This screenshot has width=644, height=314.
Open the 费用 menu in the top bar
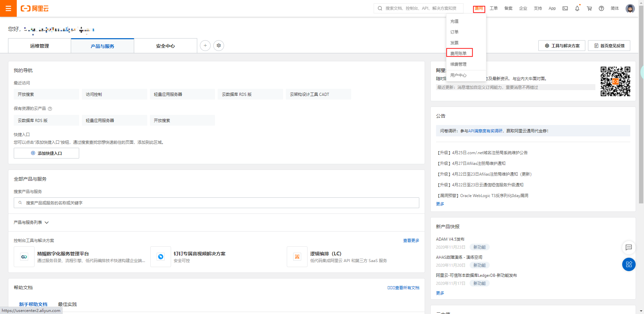(x=479, y=9)
